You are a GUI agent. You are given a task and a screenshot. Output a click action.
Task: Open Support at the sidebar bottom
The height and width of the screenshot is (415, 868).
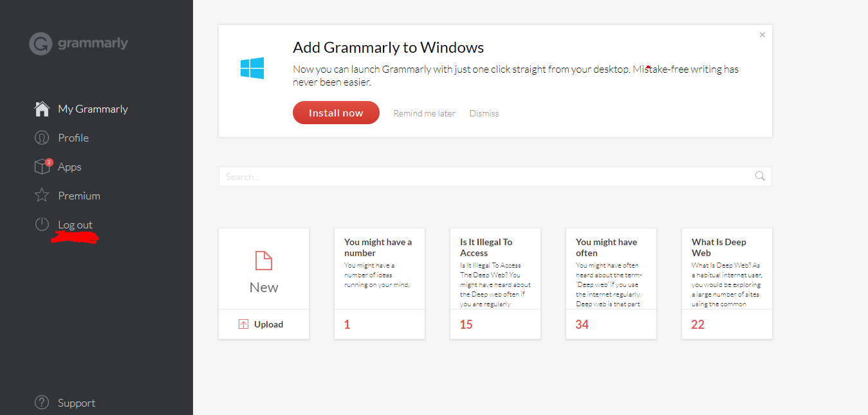tap(77, 403)
